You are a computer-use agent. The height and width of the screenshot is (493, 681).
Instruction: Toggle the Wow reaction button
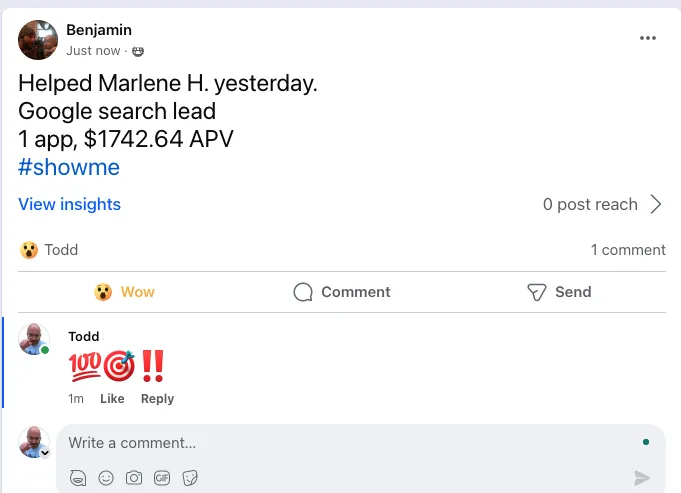(125, 292)
